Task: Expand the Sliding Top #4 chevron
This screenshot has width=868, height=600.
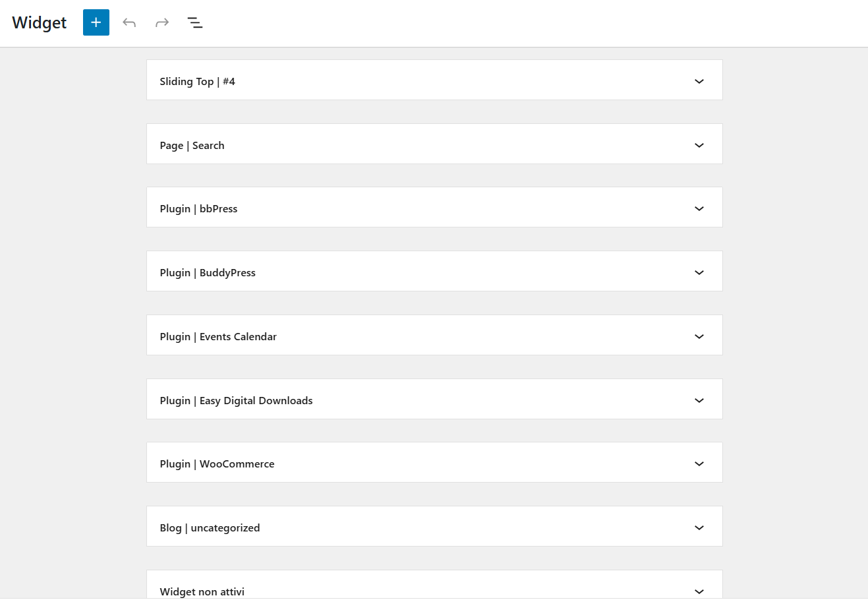Action: (x=699, y=81)
